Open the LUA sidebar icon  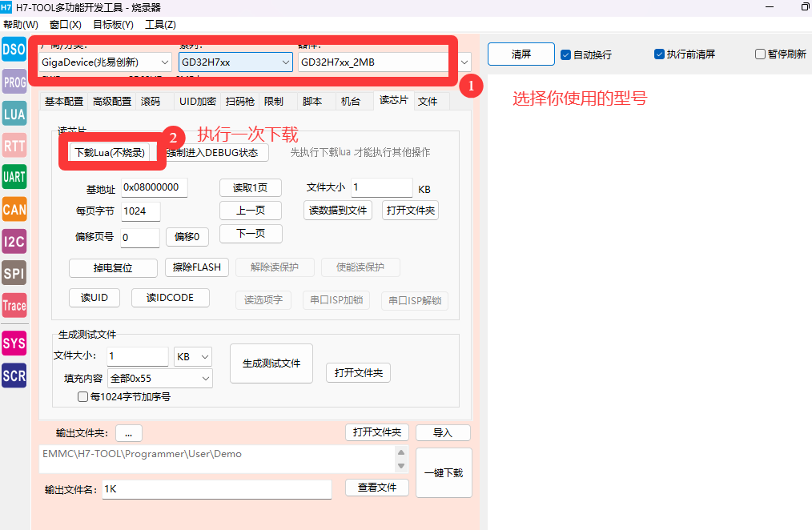14,114
